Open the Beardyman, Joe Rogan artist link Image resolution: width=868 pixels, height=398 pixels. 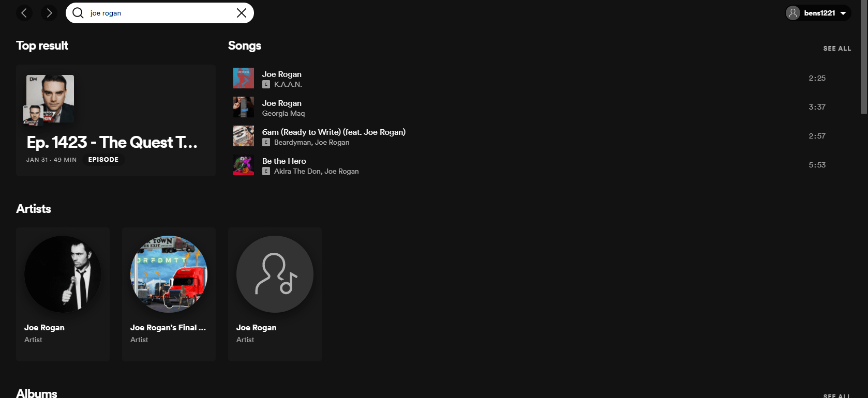pyautogui.click(x=311, y=142)
